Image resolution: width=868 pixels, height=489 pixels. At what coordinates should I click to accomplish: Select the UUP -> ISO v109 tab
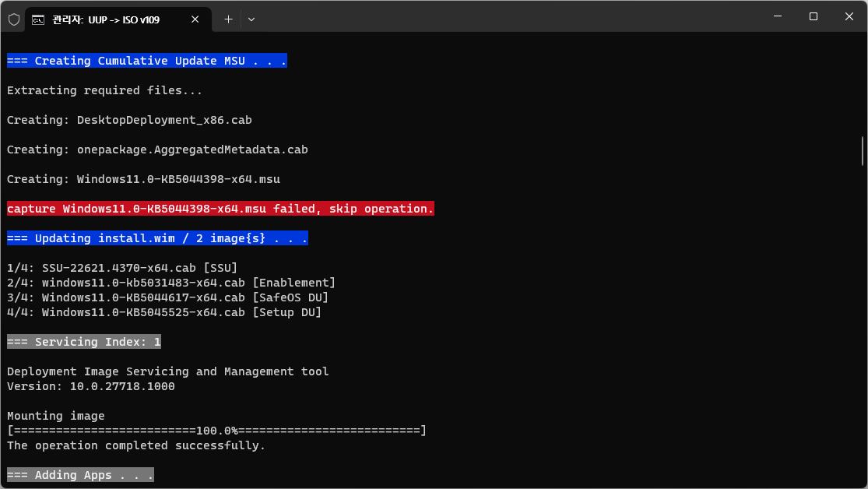coord(118,19)
